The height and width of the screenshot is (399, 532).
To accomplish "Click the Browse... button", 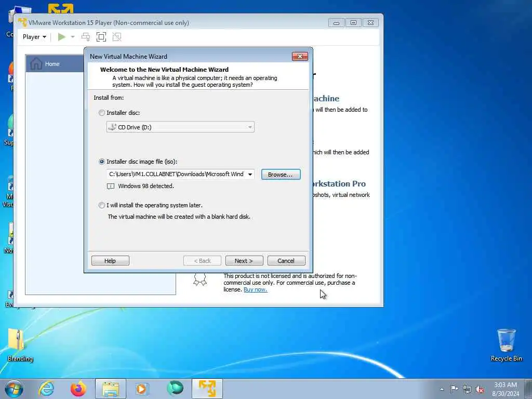I will pos(281,175).
